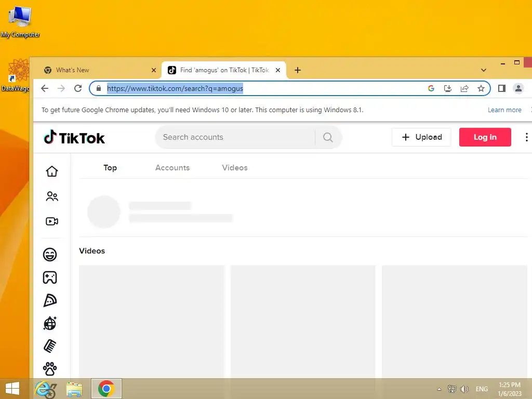This screenshot has width=532, height=399.
Task: Open the Following people icon in sidebar
Action: [x=52, y=196]
